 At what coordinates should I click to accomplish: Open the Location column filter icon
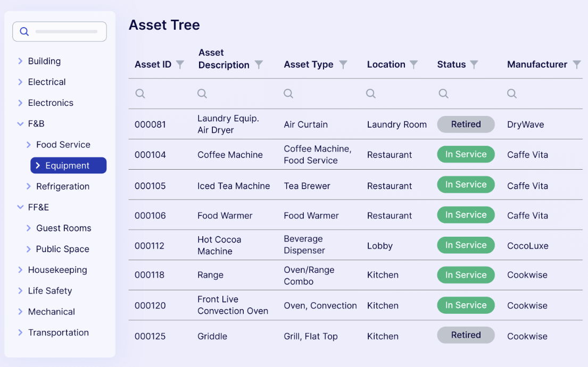coord(413,64)
